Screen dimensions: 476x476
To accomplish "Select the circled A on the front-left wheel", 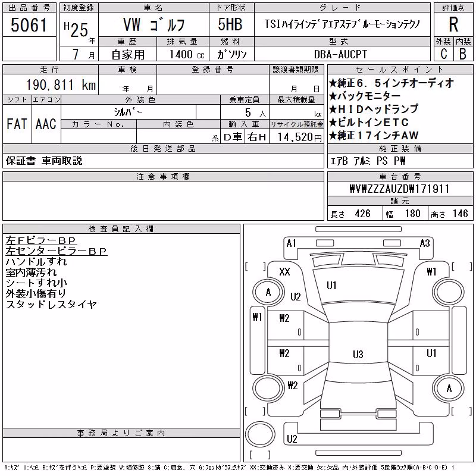I will coord(268,292).
